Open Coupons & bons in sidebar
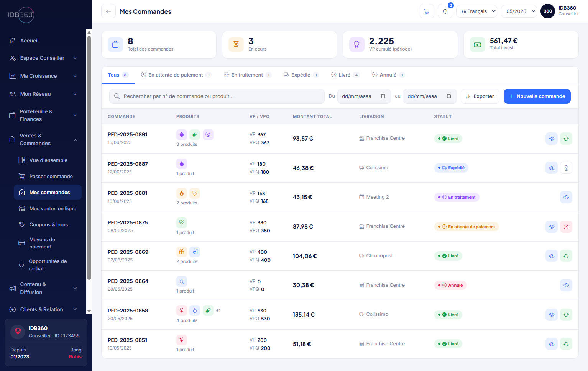Viewport: 588px width, 371px height. pyautogui.click(x=48, y=224)
